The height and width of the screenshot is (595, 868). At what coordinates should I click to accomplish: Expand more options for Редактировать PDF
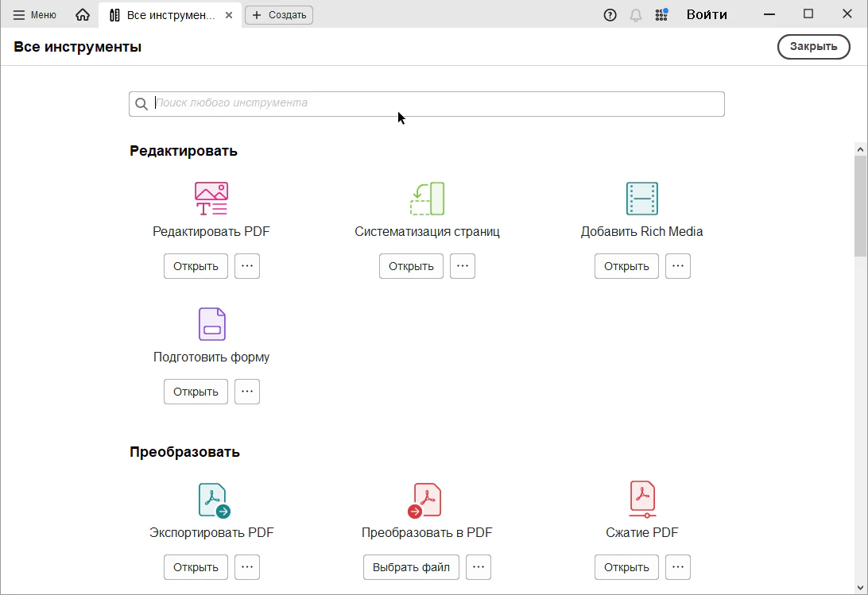coord(247,266)
